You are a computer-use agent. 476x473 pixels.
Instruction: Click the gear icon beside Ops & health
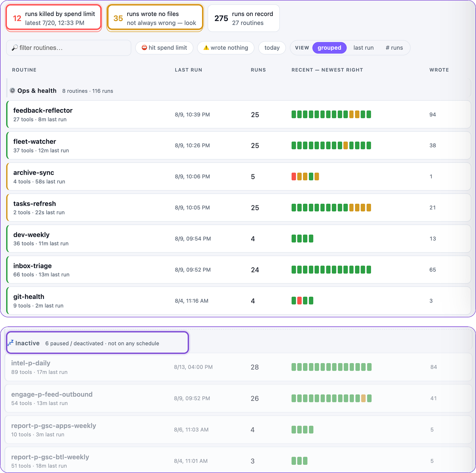(12, 91)
